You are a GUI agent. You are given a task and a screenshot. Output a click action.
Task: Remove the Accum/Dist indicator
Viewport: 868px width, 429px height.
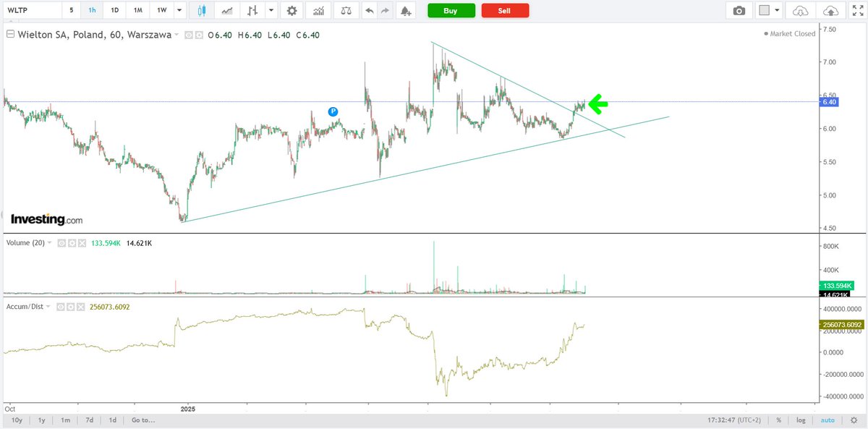81,307
